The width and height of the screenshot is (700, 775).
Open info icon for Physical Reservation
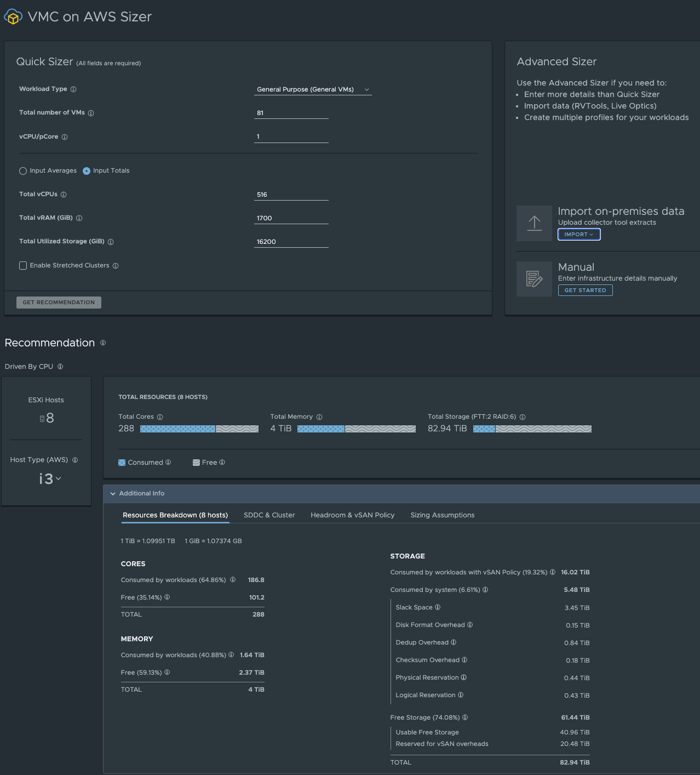tap(464, 677)
